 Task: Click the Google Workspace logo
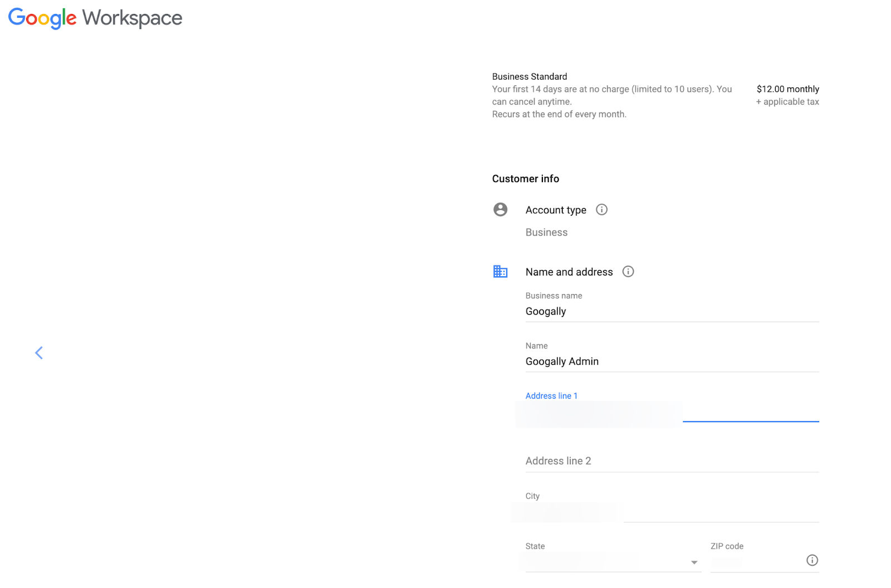click(95, 17)
